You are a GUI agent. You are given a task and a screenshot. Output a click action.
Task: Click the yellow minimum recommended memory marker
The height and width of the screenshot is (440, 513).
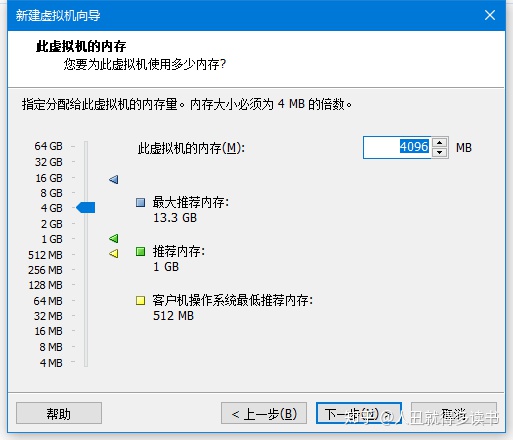click(114, 254)
